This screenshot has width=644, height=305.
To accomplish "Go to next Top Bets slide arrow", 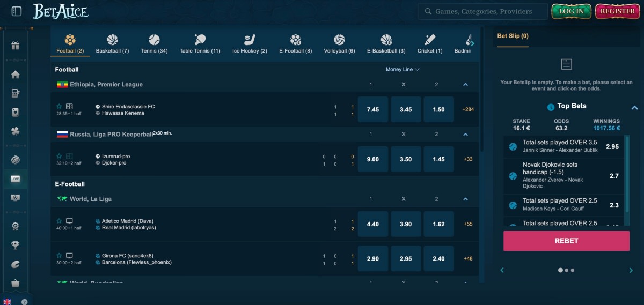I will [631, 271].
